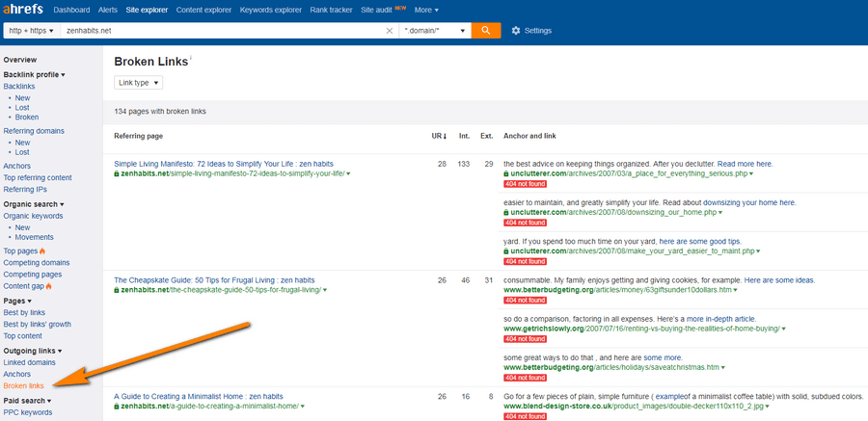Click the lock icon before a_place_for_everything_serious.php link
Screen dimensions: 868x421
pyautogui.click(x=506, y=173)
